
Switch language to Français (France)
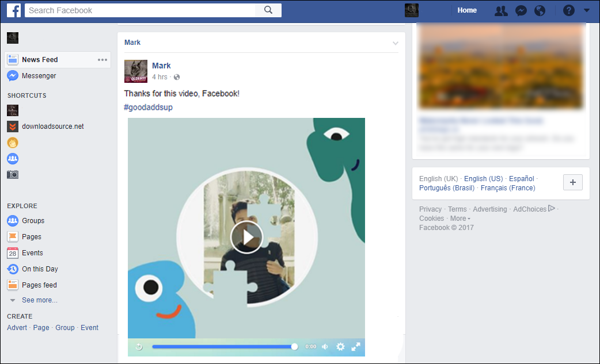(508, 188)
